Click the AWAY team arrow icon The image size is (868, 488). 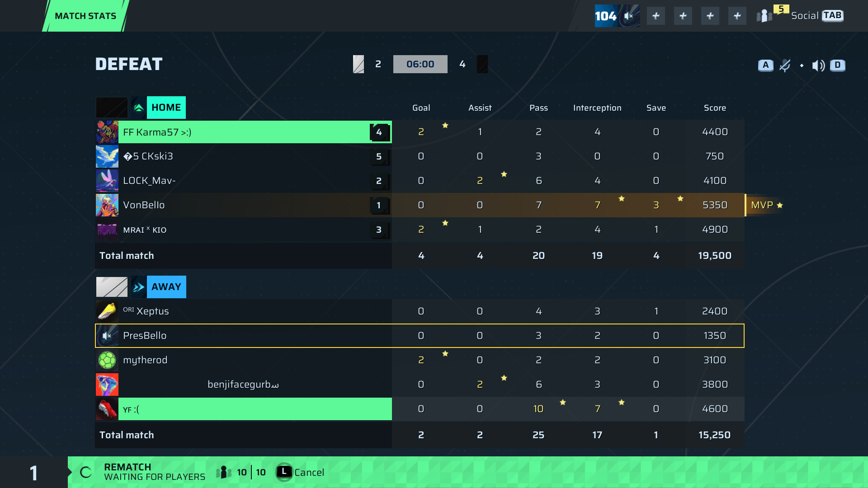coord(139,287)
